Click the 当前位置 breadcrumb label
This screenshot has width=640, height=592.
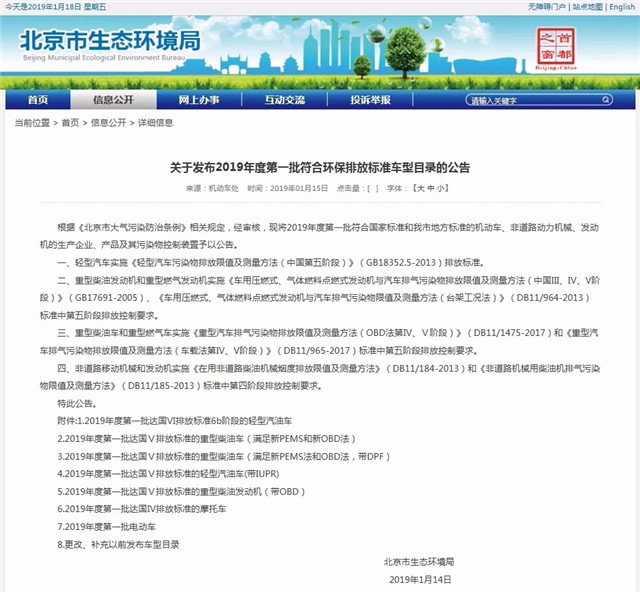(32, 122)
